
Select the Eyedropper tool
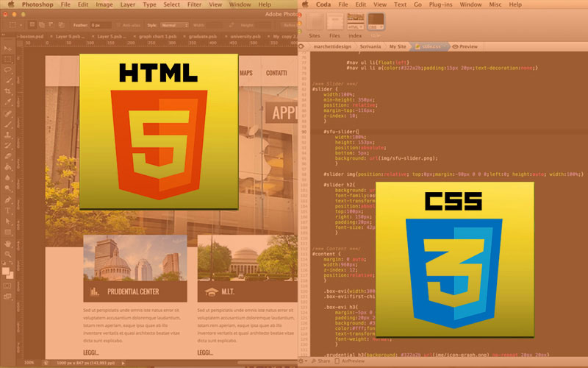pyautogui.click(x=7, y=102)
